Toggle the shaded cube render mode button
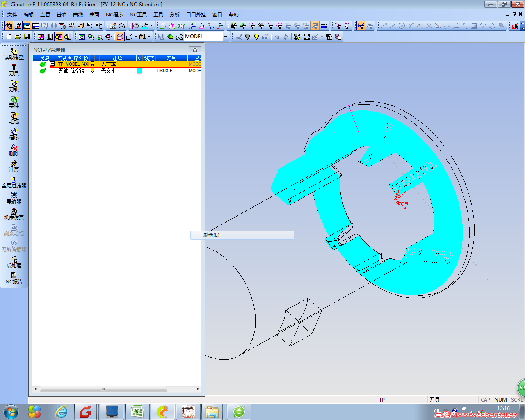This screenshot has width=525, height=420. pyautogui.click(x=120, y=37)
